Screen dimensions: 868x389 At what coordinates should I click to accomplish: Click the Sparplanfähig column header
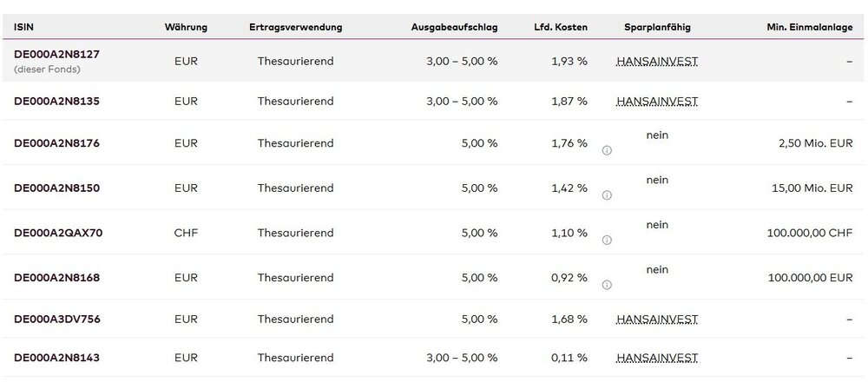657,27
